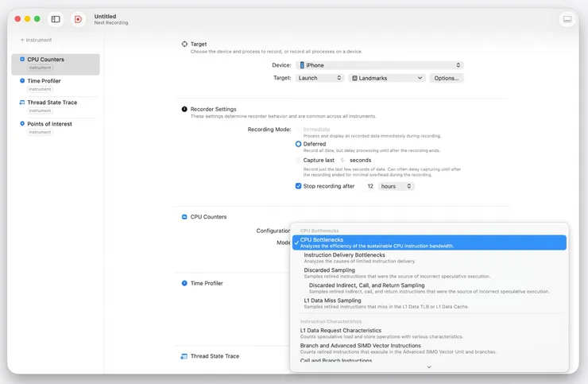Click the Recorder Settings section icon
The width and height of the screenshot is (588, 384).
tap(184, 109)
